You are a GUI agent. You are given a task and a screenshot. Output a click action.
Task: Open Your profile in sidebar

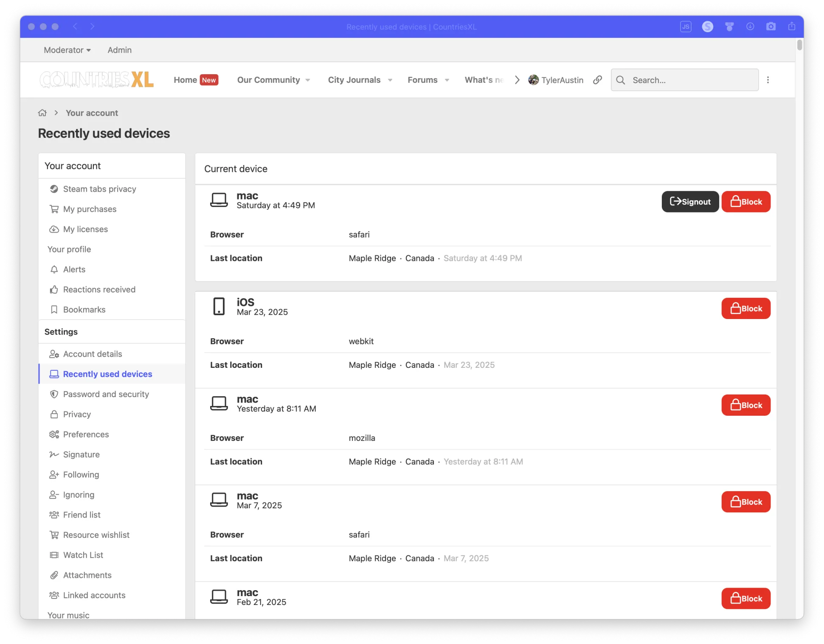point(112,249)
